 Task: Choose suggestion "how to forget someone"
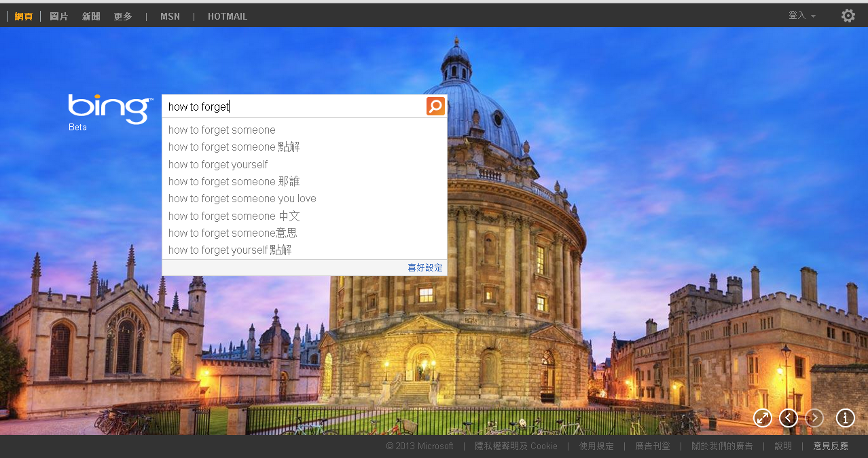(x=304, y=130)
